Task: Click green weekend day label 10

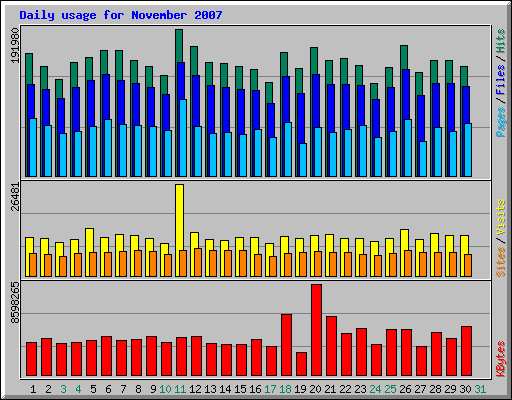Action: pos(165,389)
